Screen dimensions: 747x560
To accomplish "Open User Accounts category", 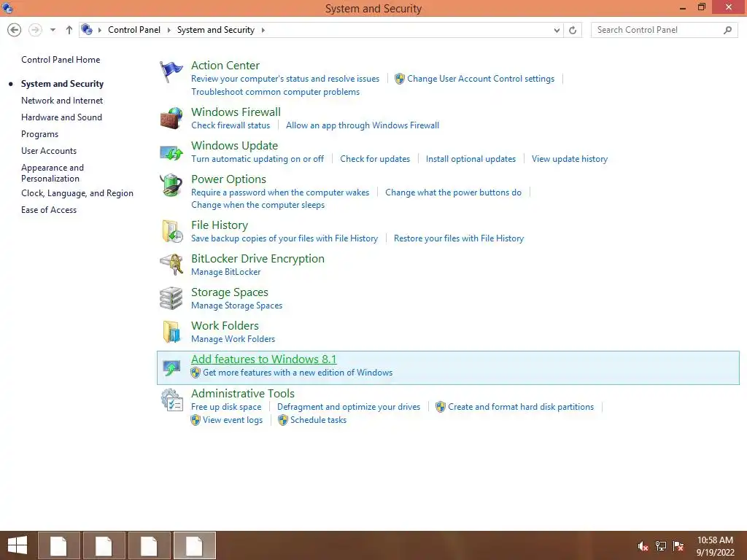I will (49, 151).
